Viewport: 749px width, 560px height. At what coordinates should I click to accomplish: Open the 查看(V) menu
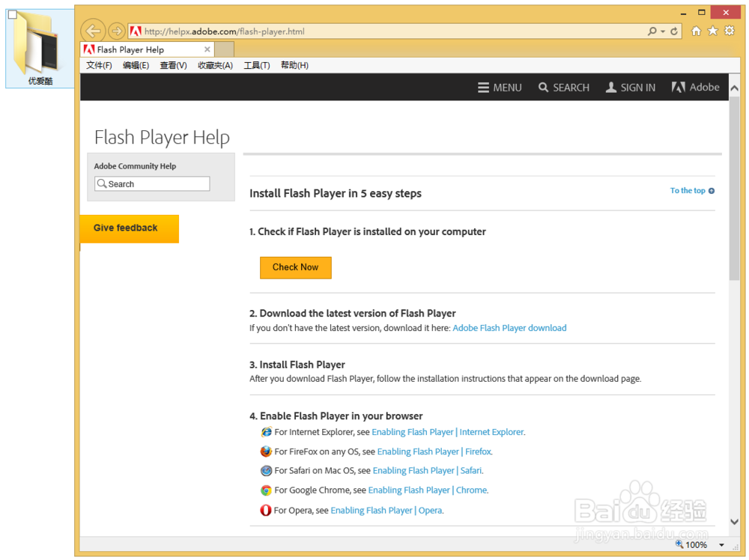[x=173, y=65]
